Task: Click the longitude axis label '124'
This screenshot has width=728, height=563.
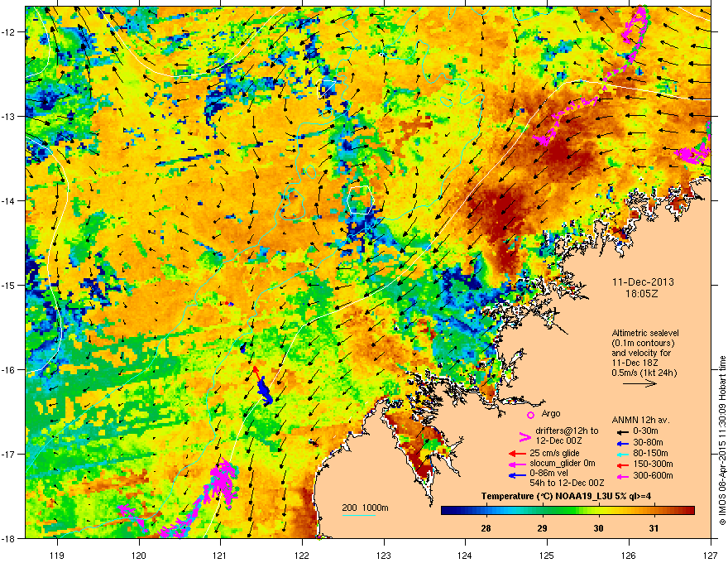Action: [466, 555]
